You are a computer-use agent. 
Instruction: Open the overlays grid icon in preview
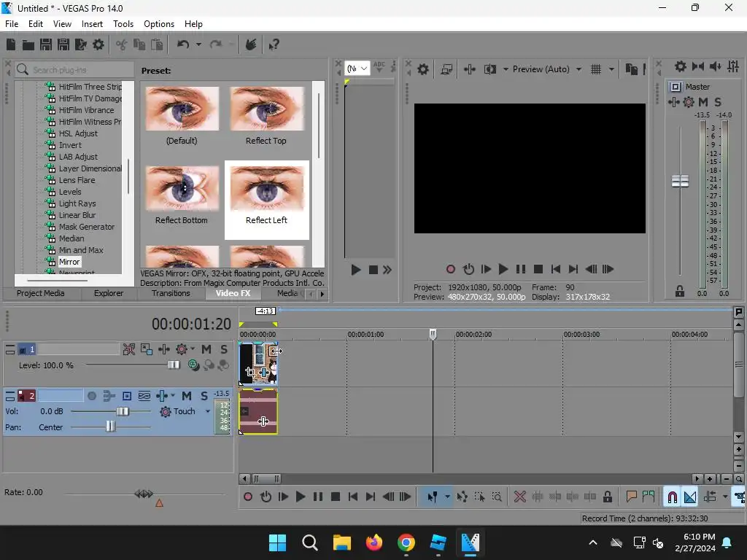(596, 69)
